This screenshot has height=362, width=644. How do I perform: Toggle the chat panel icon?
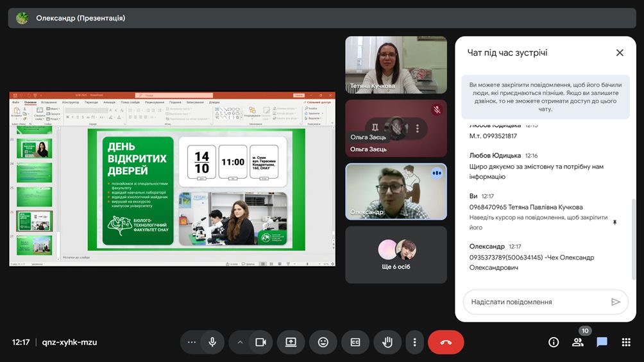(x=602, y=342)
